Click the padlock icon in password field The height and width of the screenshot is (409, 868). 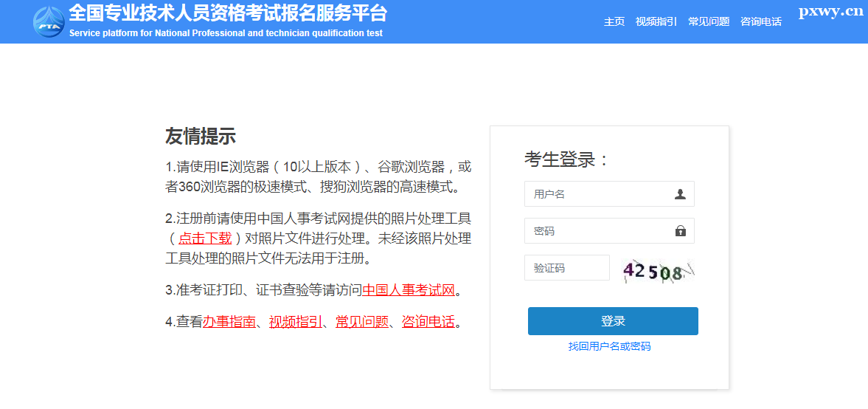coord(680,231)
